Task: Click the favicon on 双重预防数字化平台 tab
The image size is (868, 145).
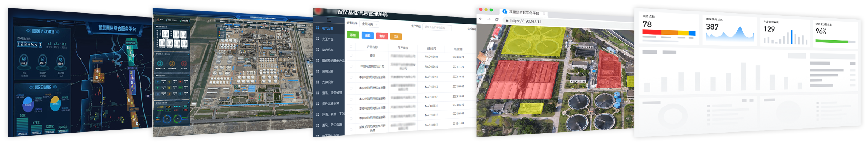Action: tap(505, 12)
